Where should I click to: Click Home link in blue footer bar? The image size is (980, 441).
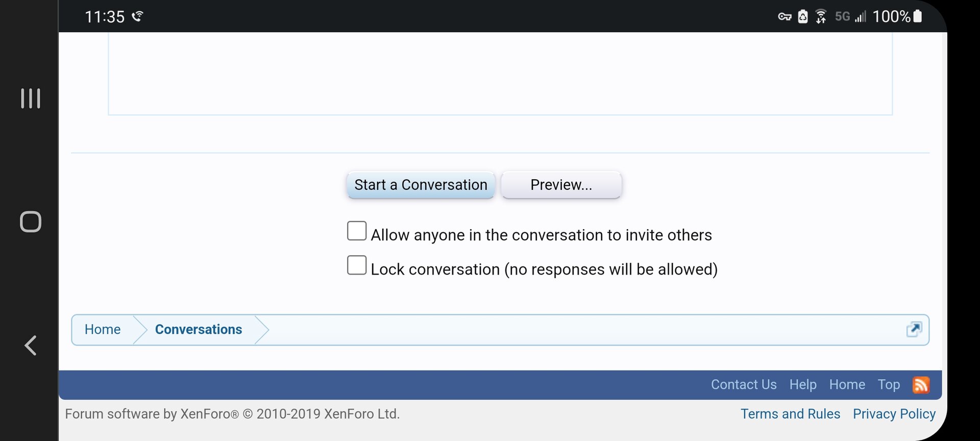pyautogui.click(x=847, y=385)
